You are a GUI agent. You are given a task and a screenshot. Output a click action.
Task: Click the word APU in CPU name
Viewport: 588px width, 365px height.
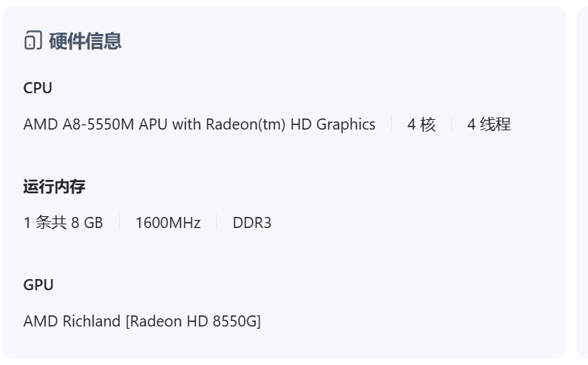pyautogui.click(x=153, y=124)
